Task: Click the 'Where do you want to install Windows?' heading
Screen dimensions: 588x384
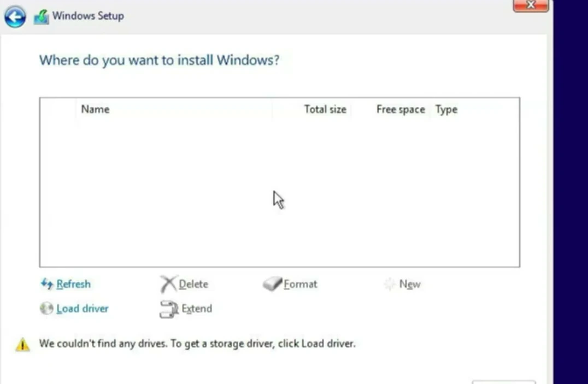Action: 160,60
